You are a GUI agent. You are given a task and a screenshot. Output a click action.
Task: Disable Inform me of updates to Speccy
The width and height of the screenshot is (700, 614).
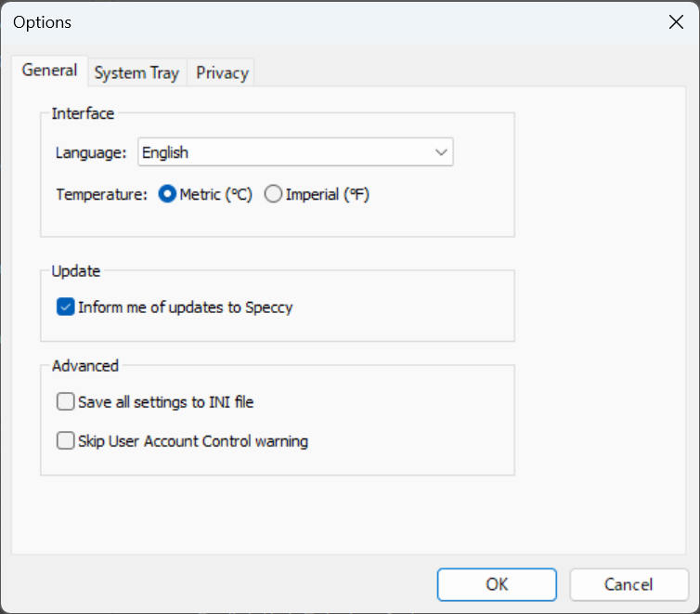coord(66,307)
